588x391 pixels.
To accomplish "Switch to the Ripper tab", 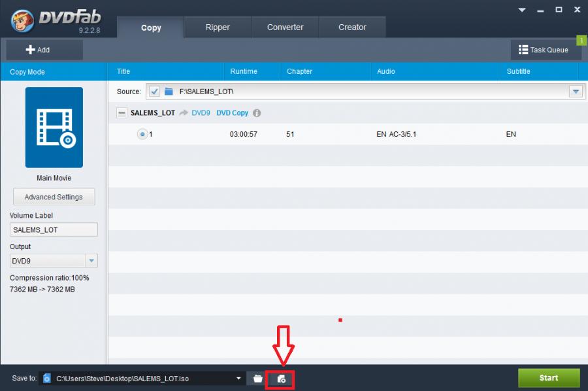I will point(218,27).
